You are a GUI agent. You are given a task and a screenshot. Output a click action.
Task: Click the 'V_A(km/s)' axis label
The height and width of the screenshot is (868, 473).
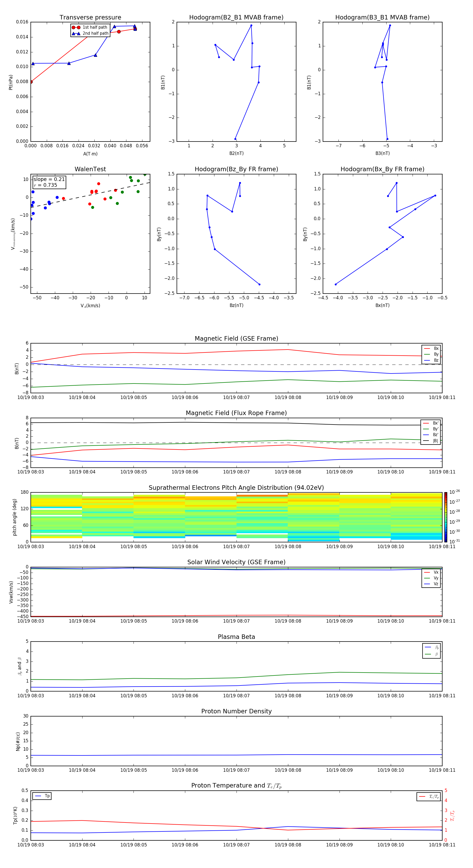(90, 306)
